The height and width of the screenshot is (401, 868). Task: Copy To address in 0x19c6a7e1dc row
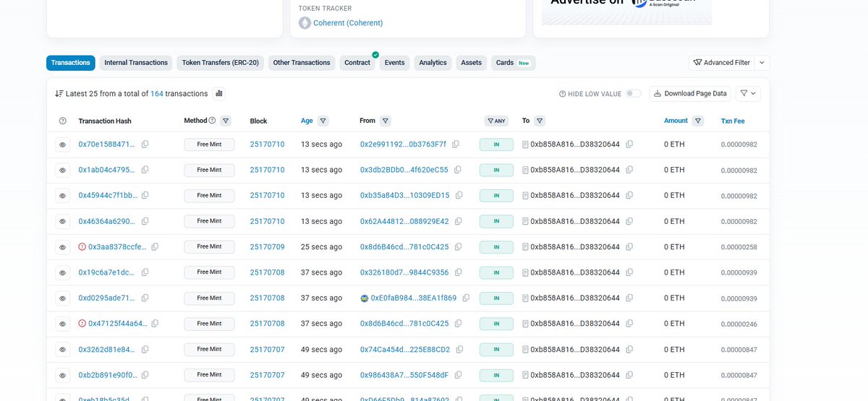629,272
